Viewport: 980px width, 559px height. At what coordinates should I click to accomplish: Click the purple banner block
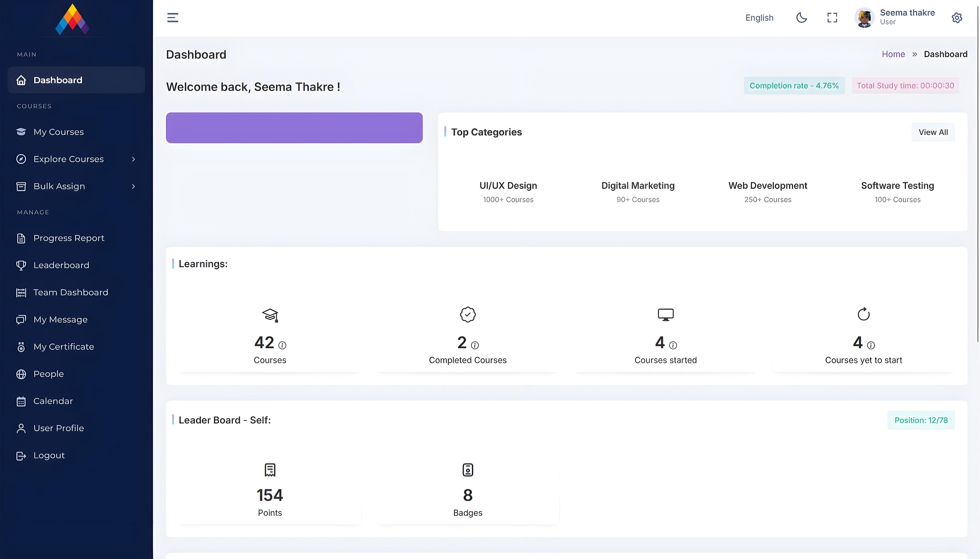coord(294,128)
